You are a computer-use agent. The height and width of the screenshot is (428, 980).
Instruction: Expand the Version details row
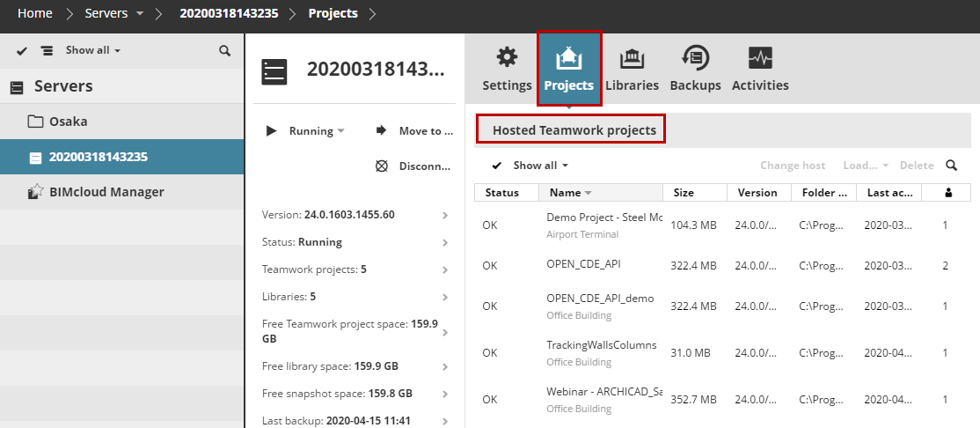[x=355, y=215]
